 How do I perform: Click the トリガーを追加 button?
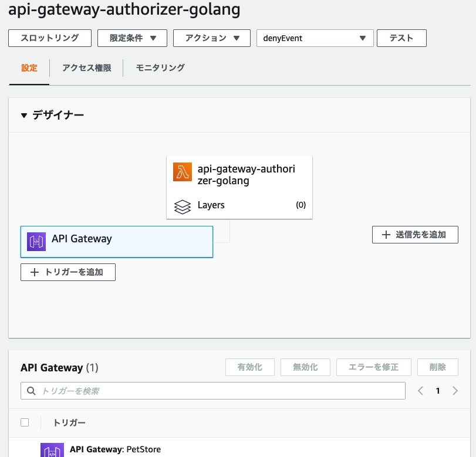[x=68, y=272]
